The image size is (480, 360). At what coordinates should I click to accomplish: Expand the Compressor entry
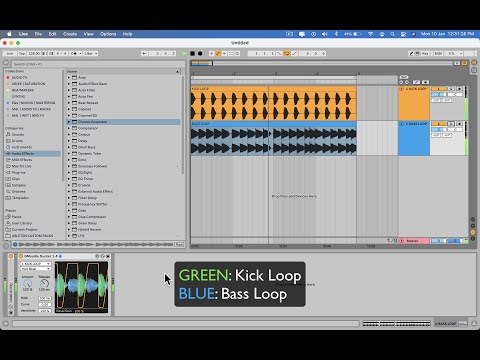tap(69, 128)
